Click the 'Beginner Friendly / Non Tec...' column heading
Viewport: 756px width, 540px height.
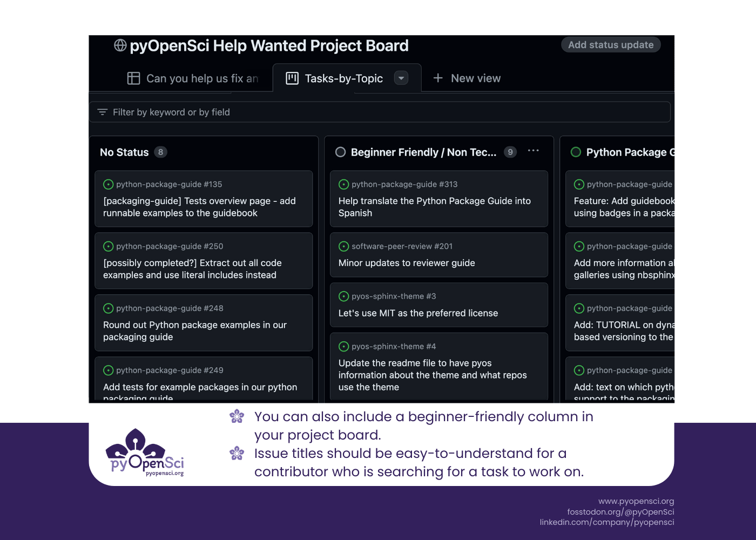point(423,152)
